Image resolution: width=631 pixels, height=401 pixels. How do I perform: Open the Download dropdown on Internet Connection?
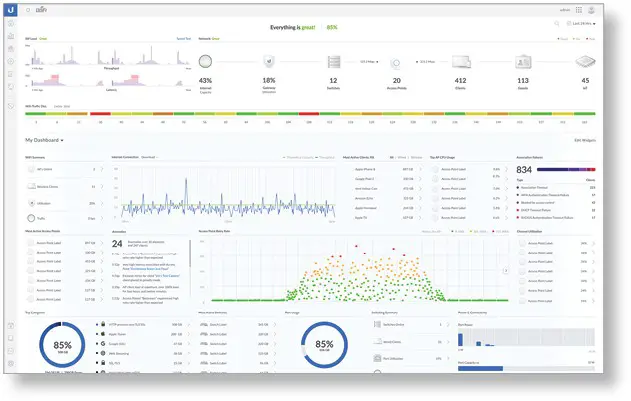149,157
